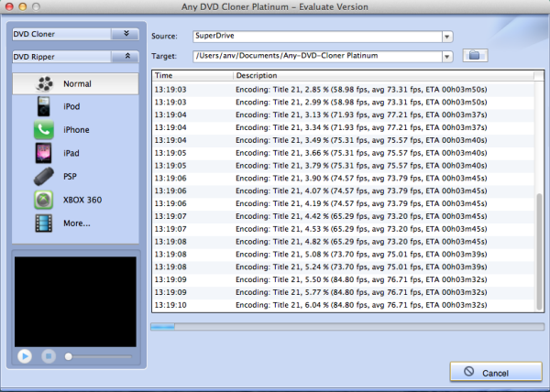Stop the preview playback

point(49,356)
